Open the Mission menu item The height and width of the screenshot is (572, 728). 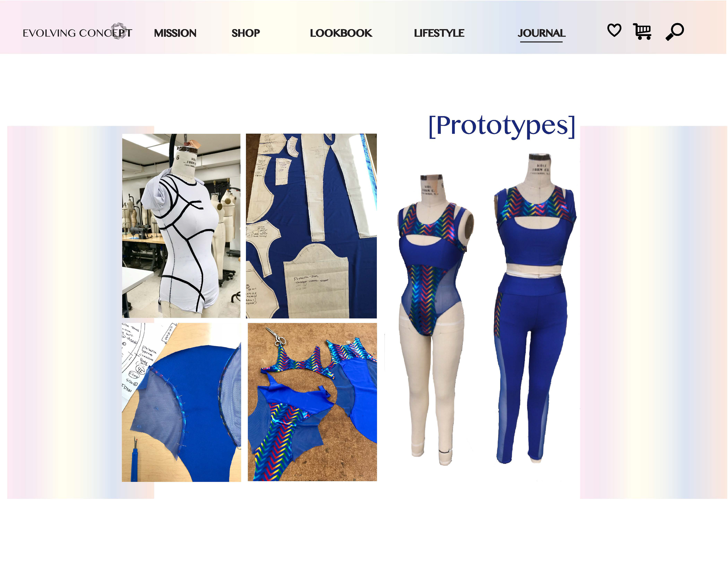point(175,33)
